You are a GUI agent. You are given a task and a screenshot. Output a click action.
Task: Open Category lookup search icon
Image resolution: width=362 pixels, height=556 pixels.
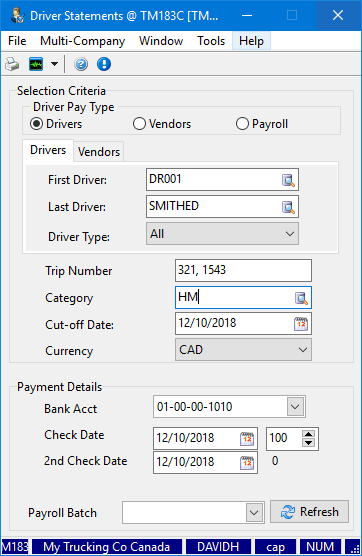tap(301, 298)
